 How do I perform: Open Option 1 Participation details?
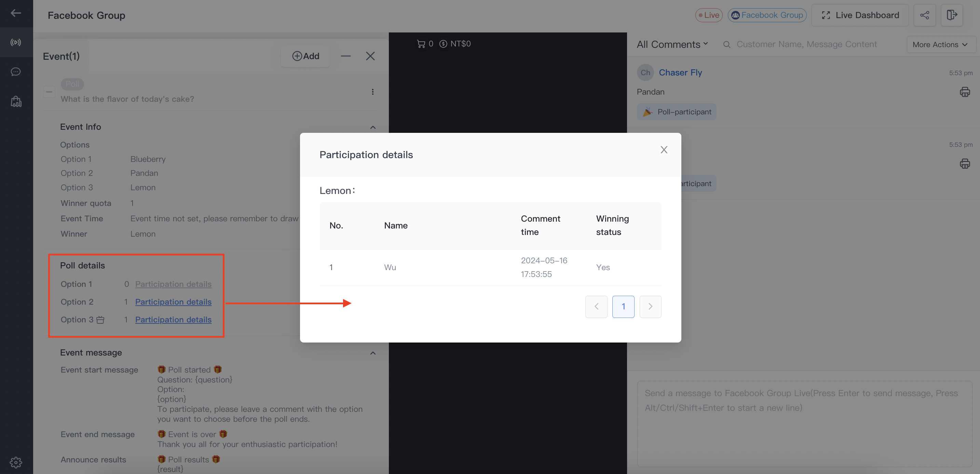173,284
